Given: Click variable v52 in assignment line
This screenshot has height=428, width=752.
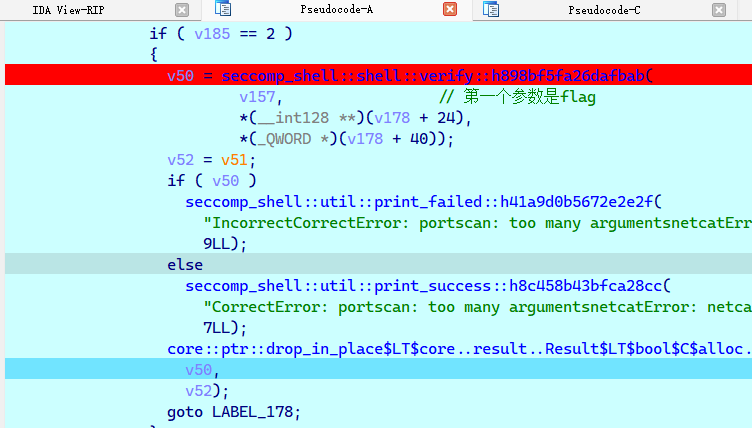Looking at the screenshot, I should tap(180, 160).
